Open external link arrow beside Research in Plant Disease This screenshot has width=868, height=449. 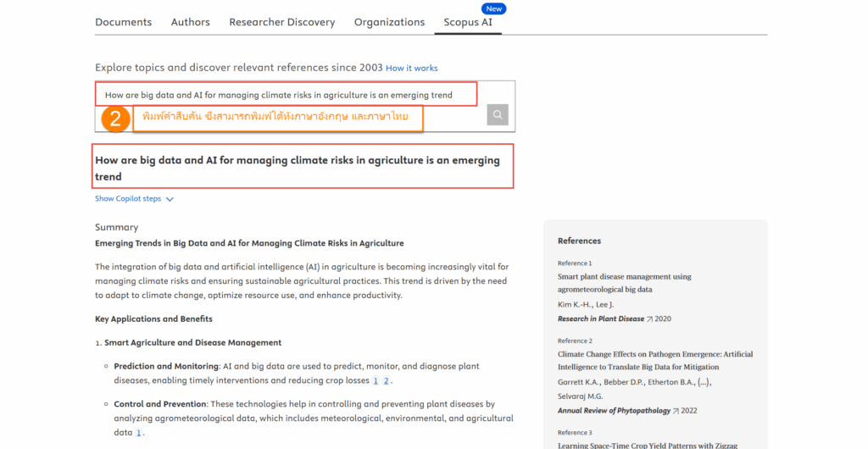650,319
